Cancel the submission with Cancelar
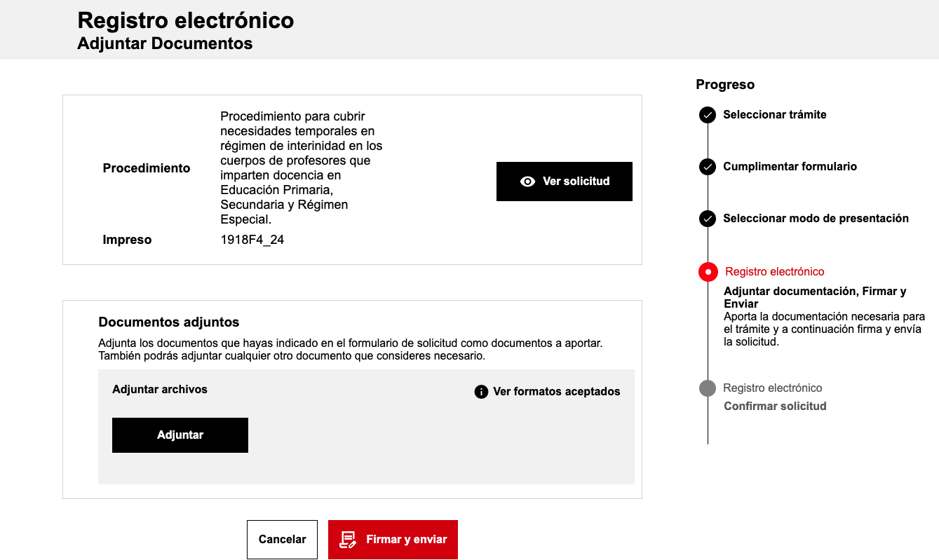939x560 pixels. point(282,540)
